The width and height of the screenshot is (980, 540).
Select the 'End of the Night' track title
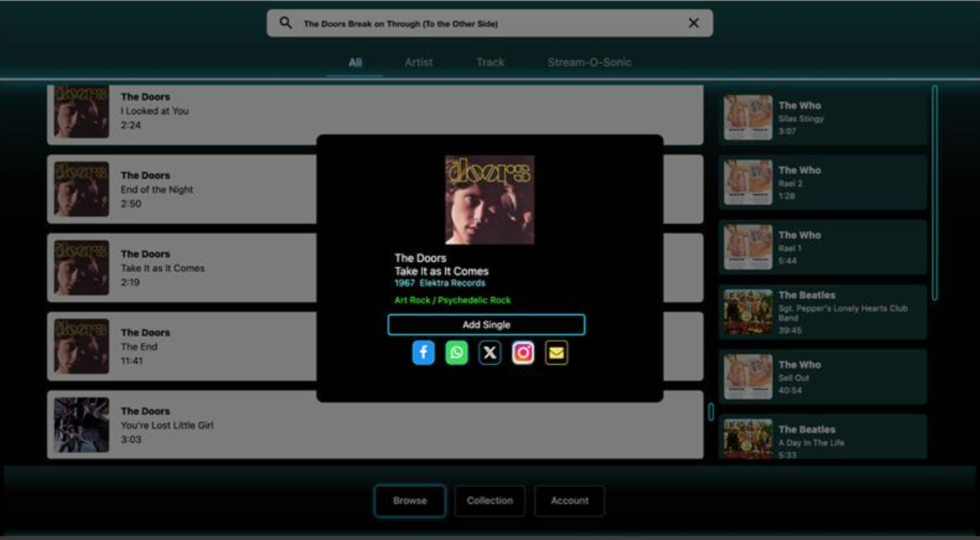point(157,189)
